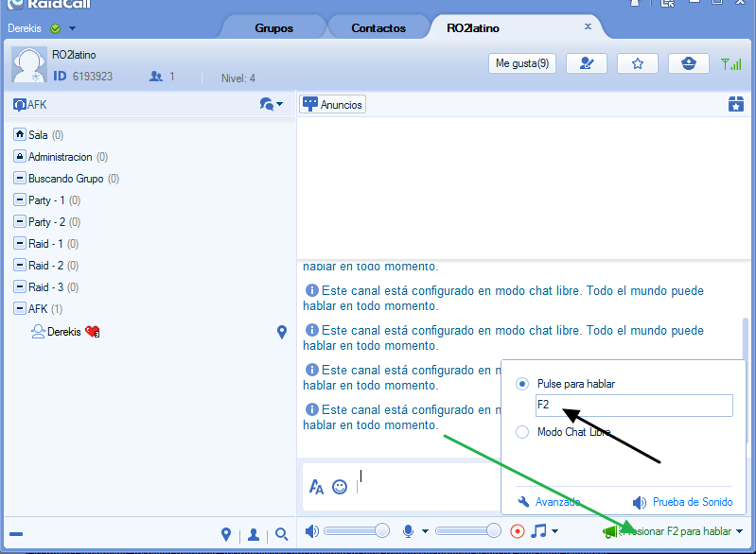Click the locate pin icon in bottom bar

pyautogui.click(x=226, y=534)
